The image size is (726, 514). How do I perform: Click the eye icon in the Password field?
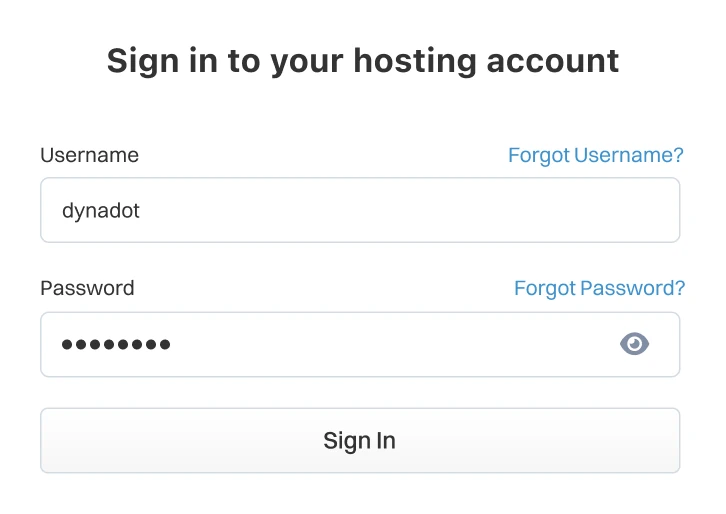[x=634, y=344]
